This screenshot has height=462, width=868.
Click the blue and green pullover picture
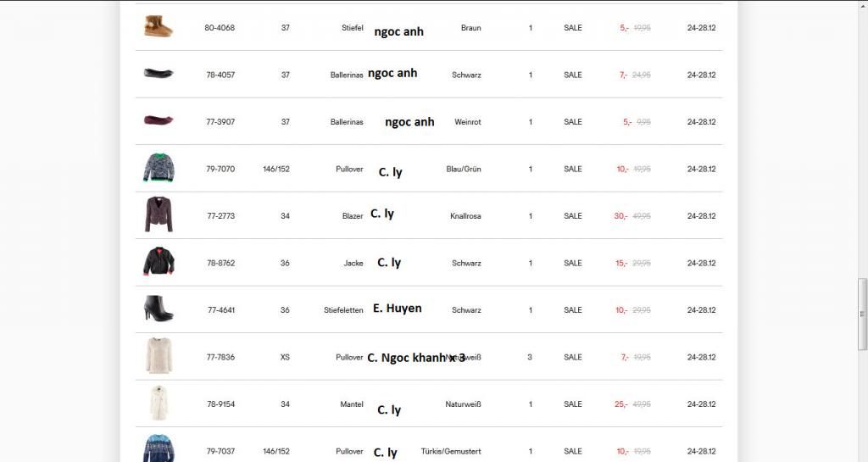pyautogui.click(x=158, y=168)
